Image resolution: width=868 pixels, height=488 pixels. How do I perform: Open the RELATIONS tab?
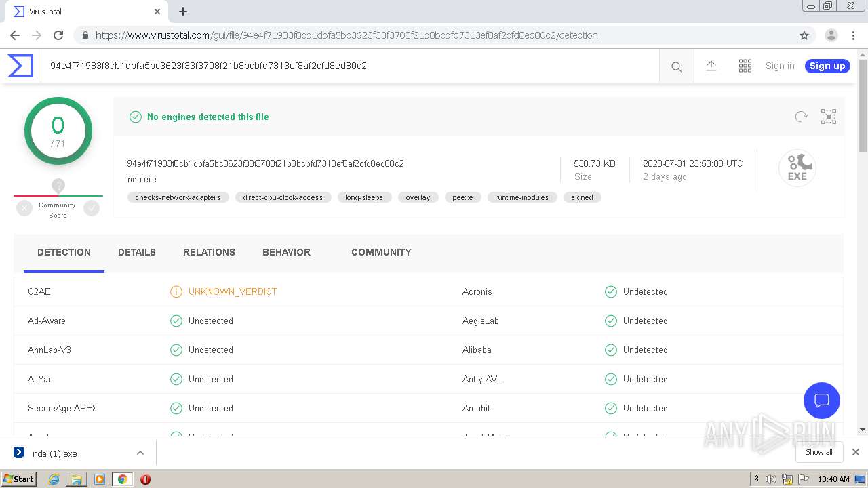coord(209,252)
